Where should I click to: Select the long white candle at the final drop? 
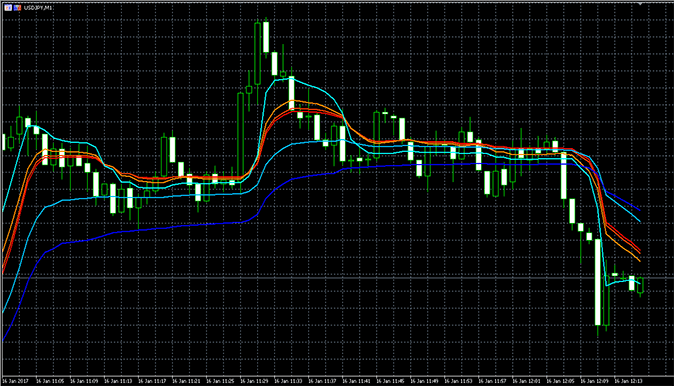coord(597,282)
